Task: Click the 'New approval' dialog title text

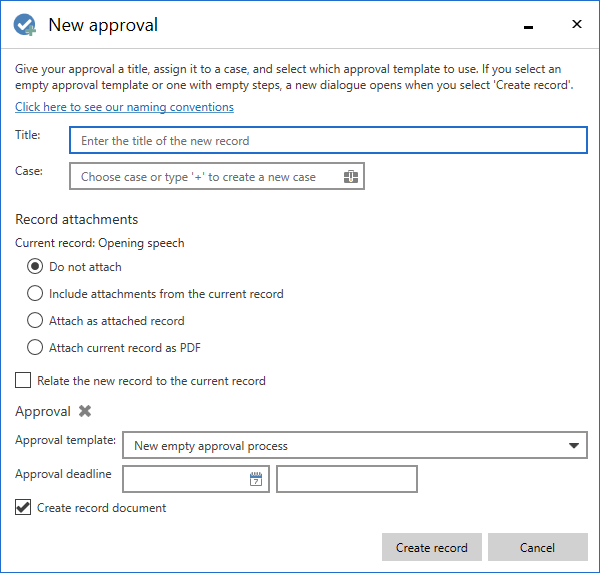Action: pos(103,25)
